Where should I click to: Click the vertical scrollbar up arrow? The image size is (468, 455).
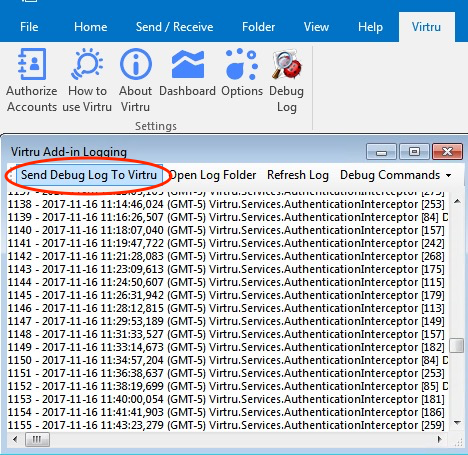coord(457,201)
